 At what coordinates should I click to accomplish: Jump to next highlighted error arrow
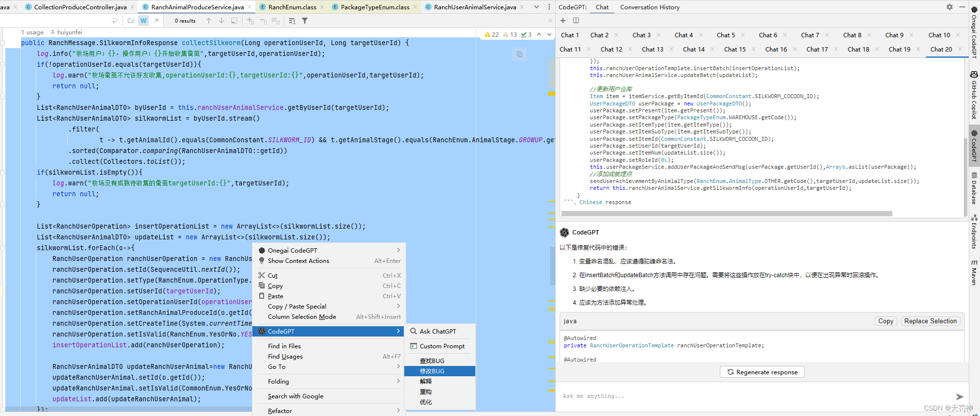tap(549, 35)
